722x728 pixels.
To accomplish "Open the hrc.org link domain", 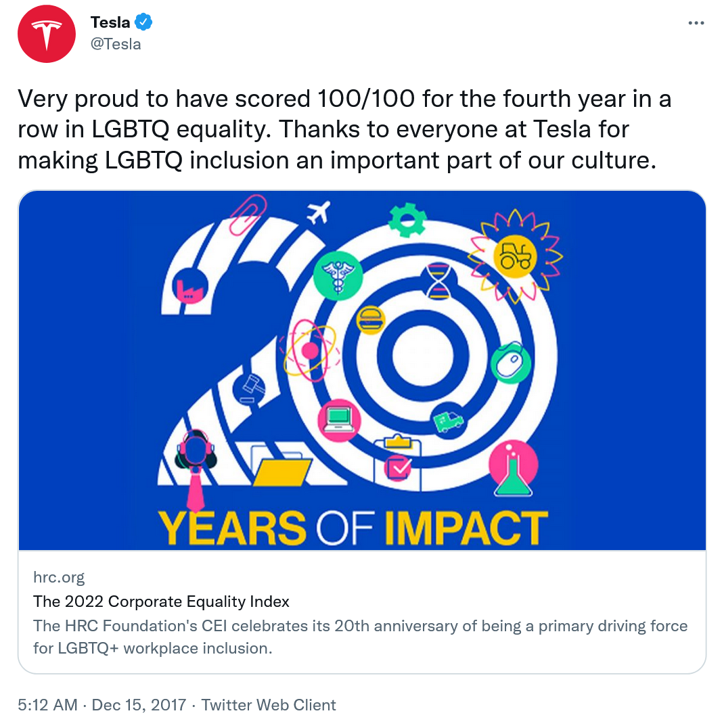I will [x=59, y=577].
